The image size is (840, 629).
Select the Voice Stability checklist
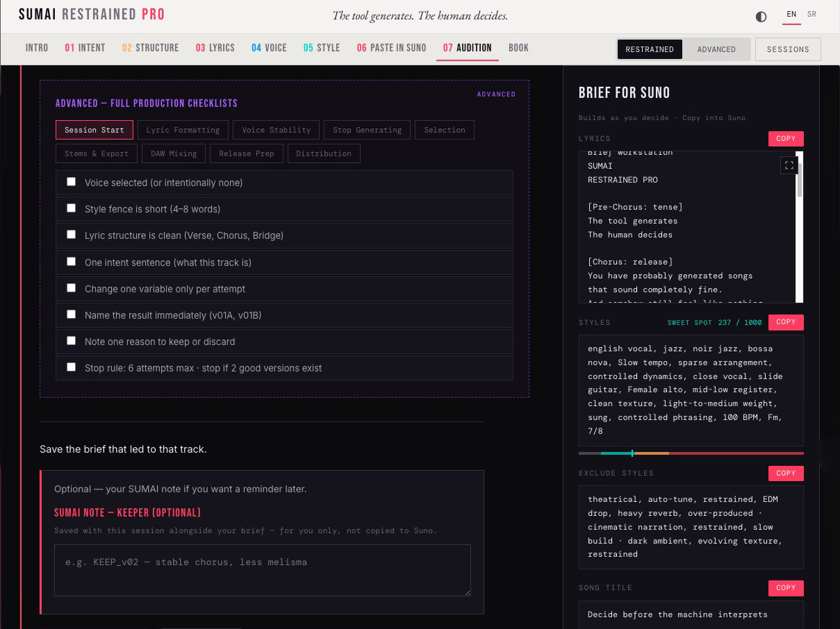pyautogui.click(x=277, y=130)
